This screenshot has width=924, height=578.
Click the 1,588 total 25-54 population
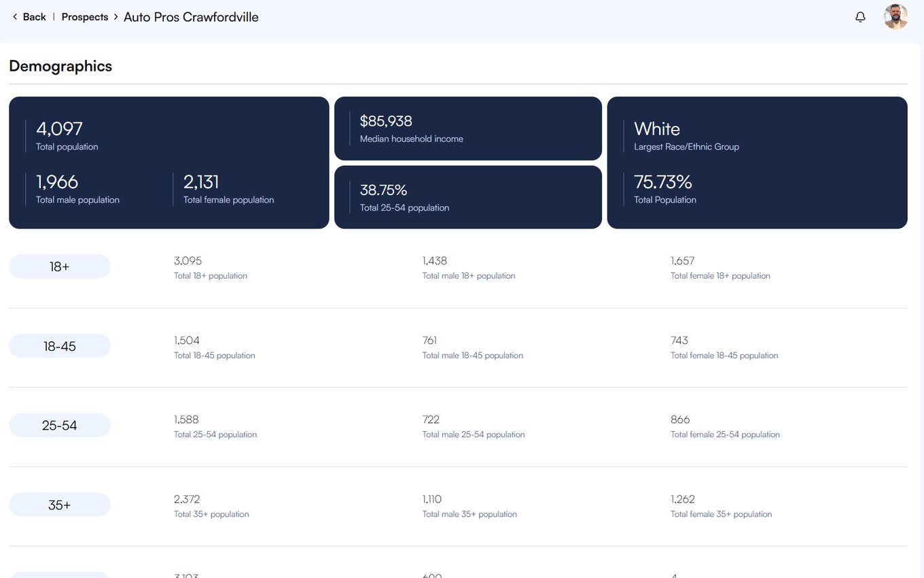(x=186, y=420)
